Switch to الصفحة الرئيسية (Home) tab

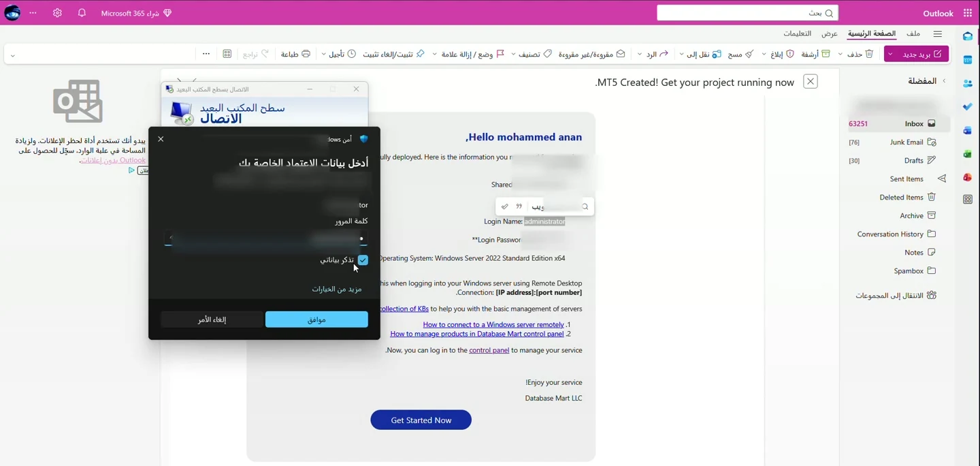872,33
